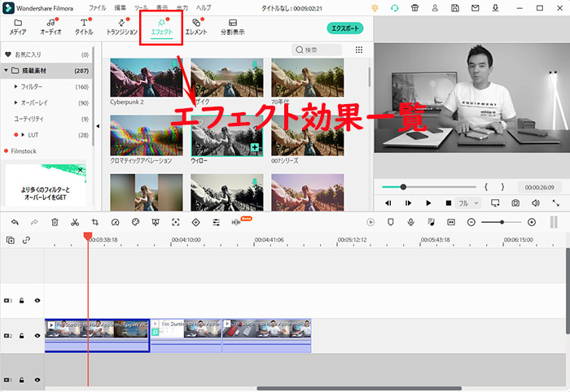
Task: Collapse the 搭載素材 folder
Action: (7, 71)
